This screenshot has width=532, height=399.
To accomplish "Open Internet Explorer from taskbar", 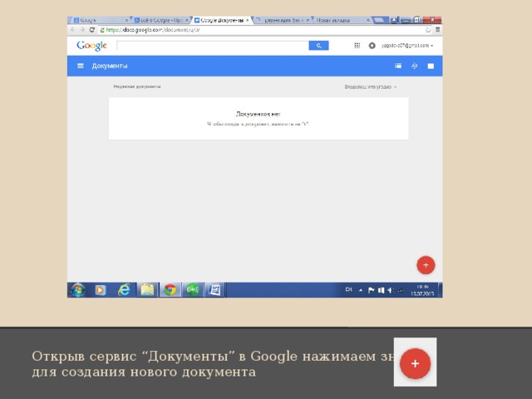I will (124, 290).
